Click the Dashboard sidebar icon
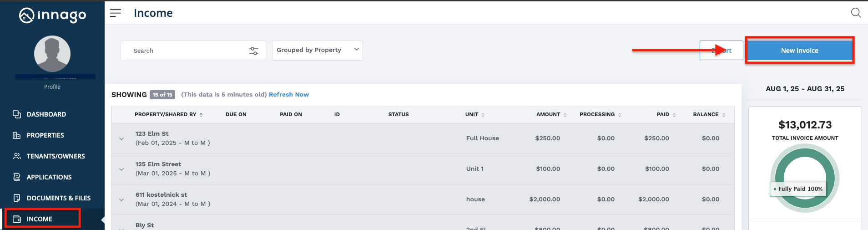868x230 pixels. [17, 114]
